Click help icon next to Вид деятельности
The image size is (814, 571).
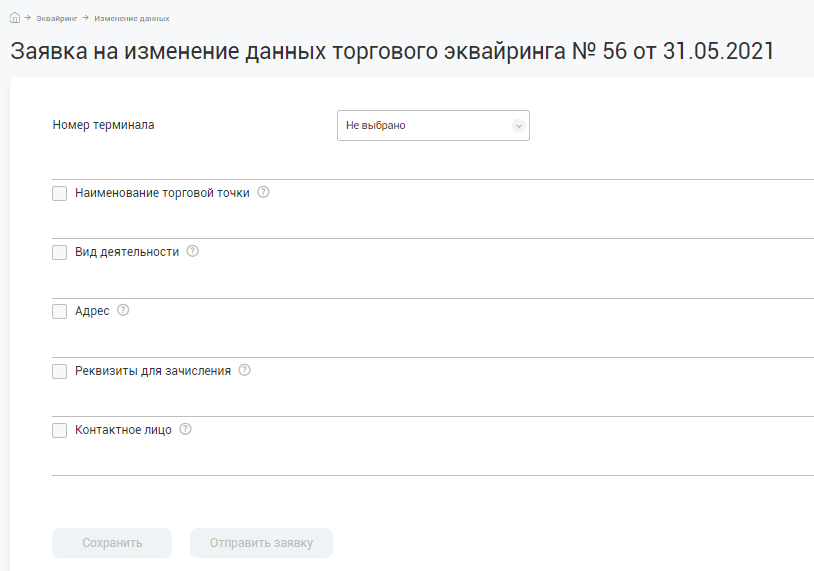tap(193, 251)
